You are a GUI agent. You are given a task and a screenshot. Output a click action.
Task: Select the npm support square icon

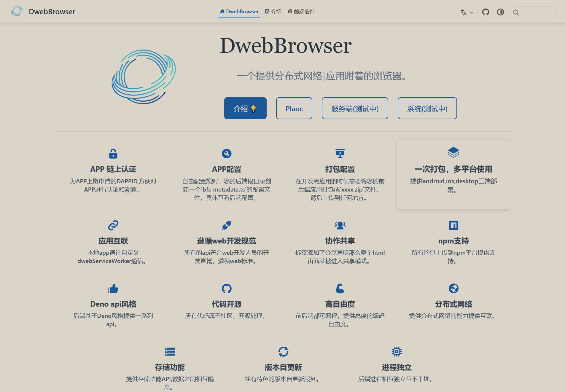pyautogui.click(x=453, y=225)
